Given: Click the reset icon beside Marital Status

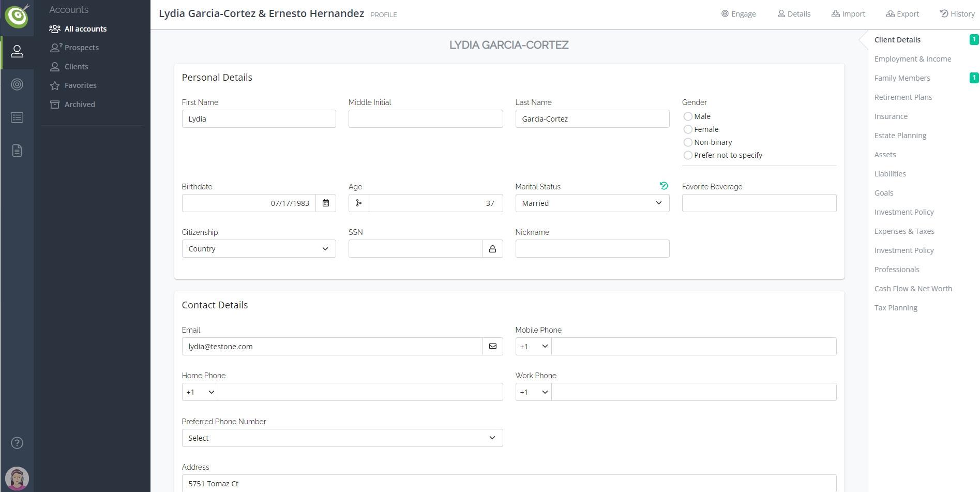Looking at the screenshot, I should tap(664, 185).
